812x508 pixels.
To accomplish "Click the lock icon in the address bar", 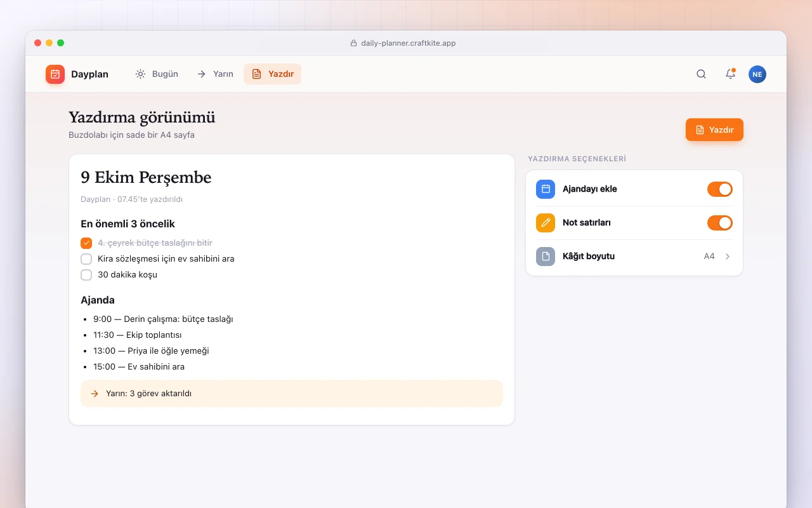I will (x=354, y=43).
